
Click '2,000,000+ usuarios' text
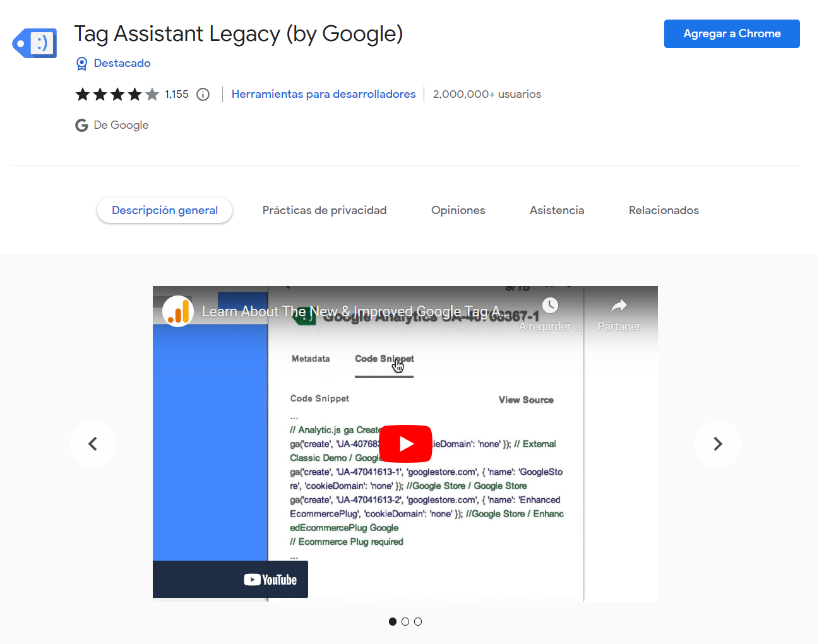click(487, 94)
